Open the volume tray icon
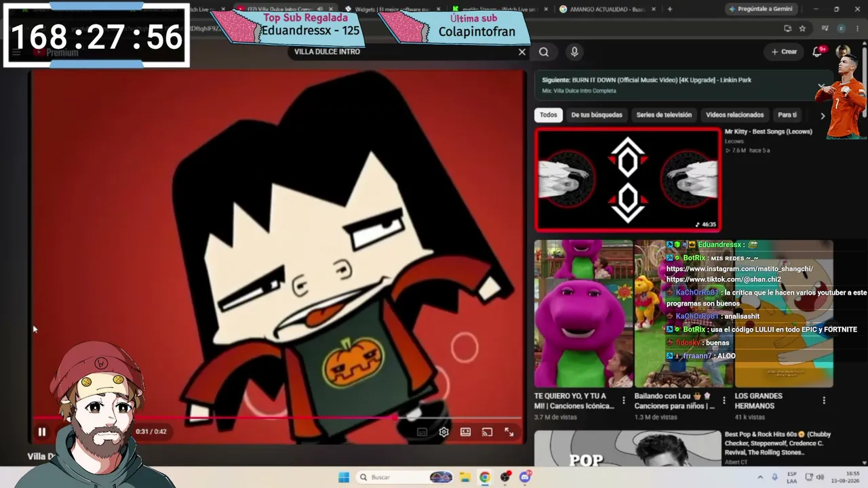 820,477
